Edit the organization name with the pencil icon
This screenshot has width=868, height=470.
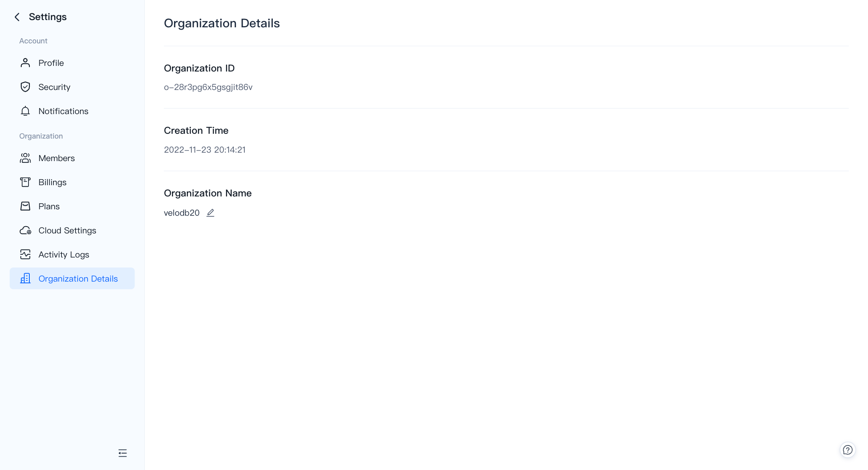click(x=211, y=213)
